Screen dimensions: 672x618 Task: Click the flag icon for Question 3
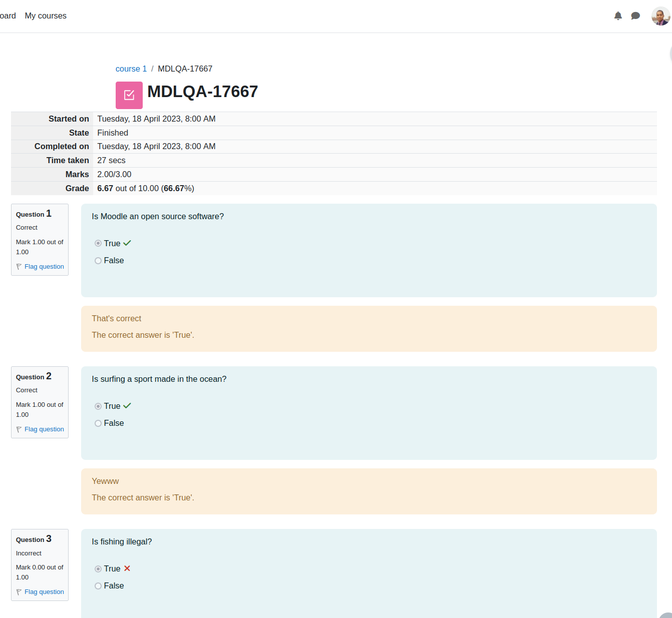tap(19, 592)
